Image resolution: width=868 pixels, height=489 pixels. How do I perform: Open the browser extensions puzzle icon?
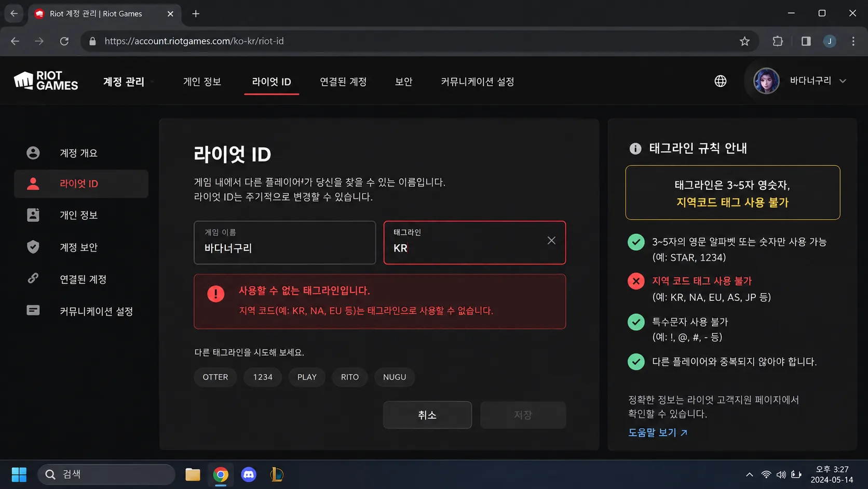pos(777,41)
